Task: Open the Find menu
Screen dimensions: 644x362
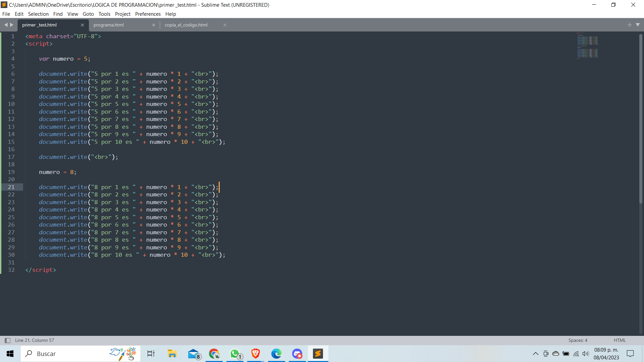Action: pos(58,14)
